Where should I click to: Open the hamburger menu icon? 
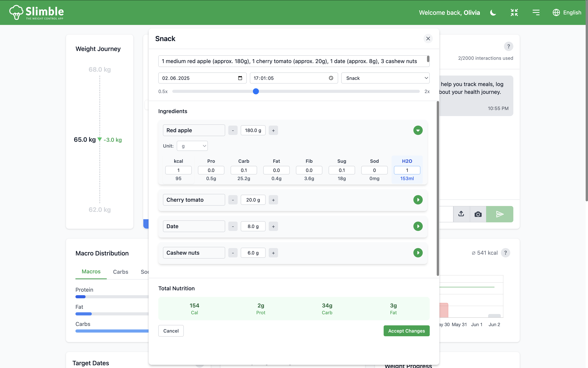click(536, 12)
